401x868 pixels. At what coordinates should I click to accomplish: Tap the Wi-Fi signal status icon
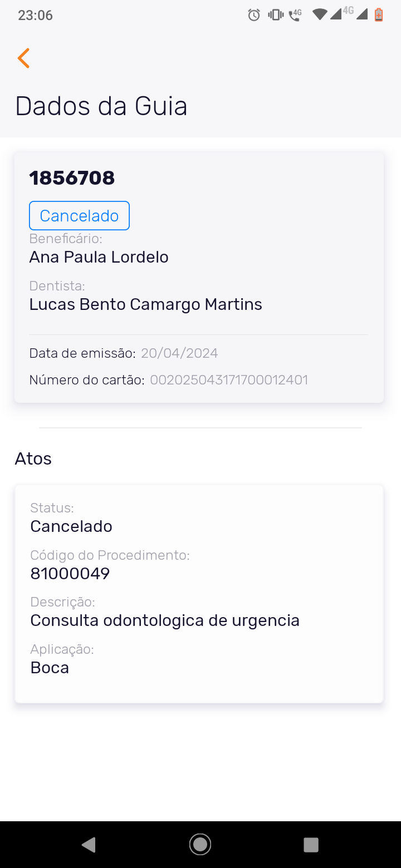point(319,15)
